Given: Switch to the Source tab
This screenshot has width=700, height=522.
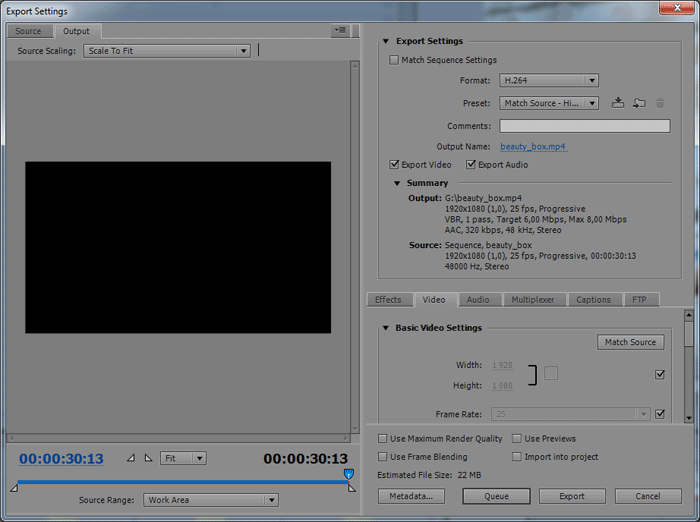Looking at the screenshot, I should pos(28,31).
